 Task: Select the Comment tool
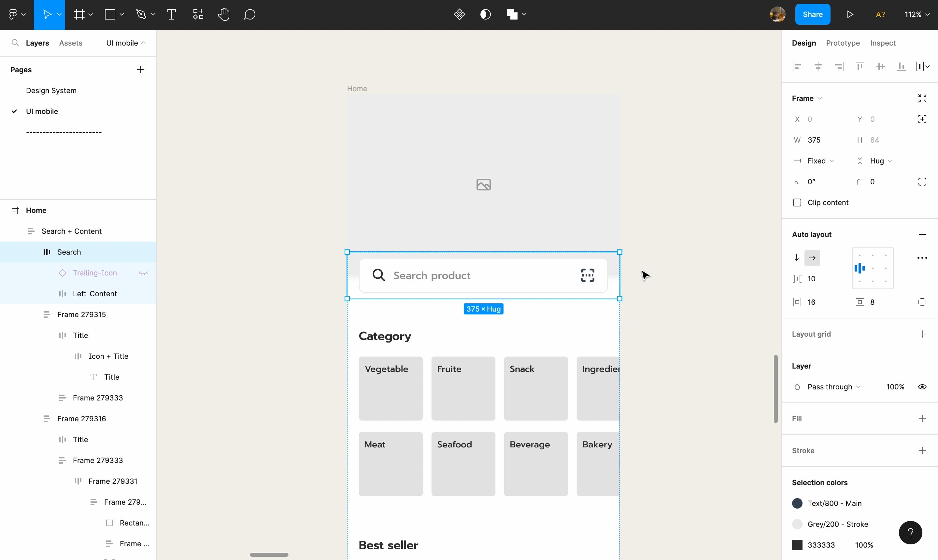(249, 14)
